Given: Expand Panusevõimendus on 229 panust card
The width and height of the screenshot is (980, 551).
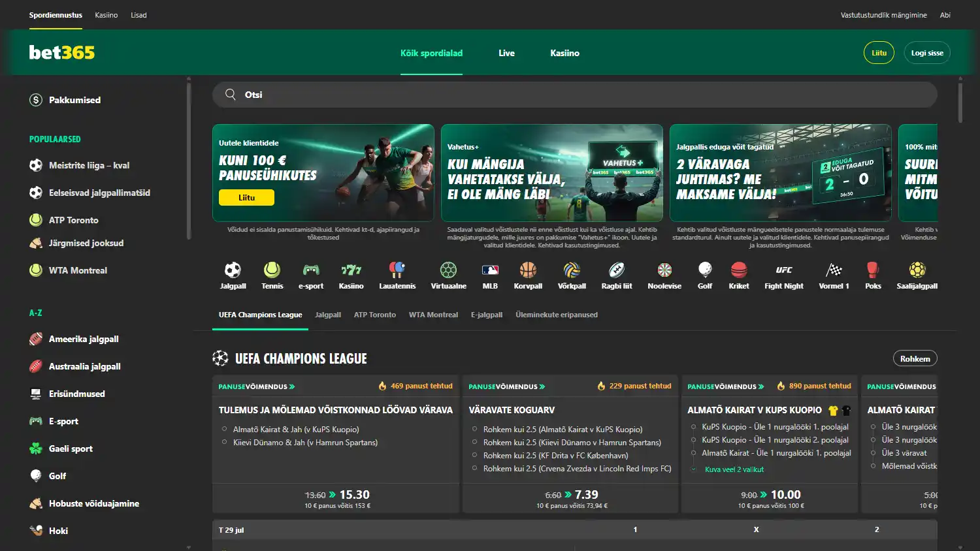Looking at the screenshot, I should [x=507, y=386].
